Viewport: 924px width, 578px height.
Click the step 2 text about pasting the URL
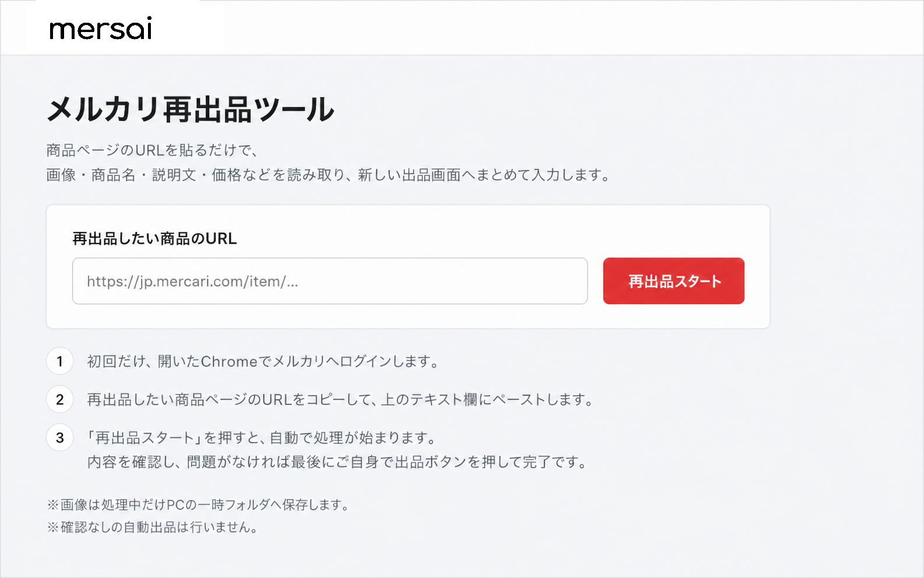(x=340, y=400)
